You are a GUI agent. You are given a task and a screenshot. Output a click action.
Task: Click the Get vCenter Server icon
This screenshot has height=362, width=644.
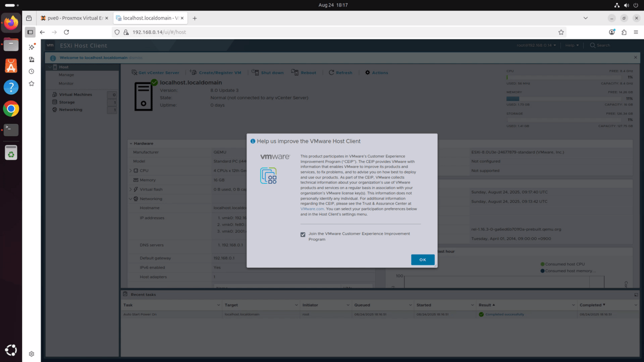[x=134, y=72]
